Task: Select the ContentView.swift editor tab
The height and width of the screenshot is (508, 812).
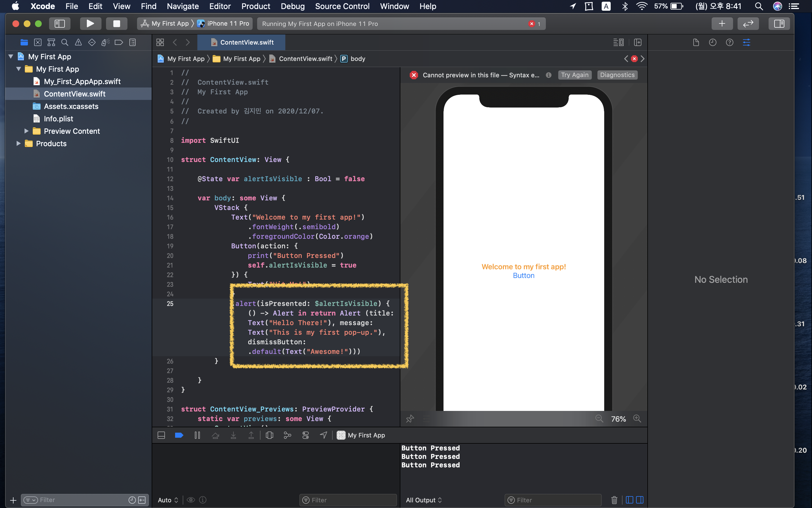Action: point(242,42)
